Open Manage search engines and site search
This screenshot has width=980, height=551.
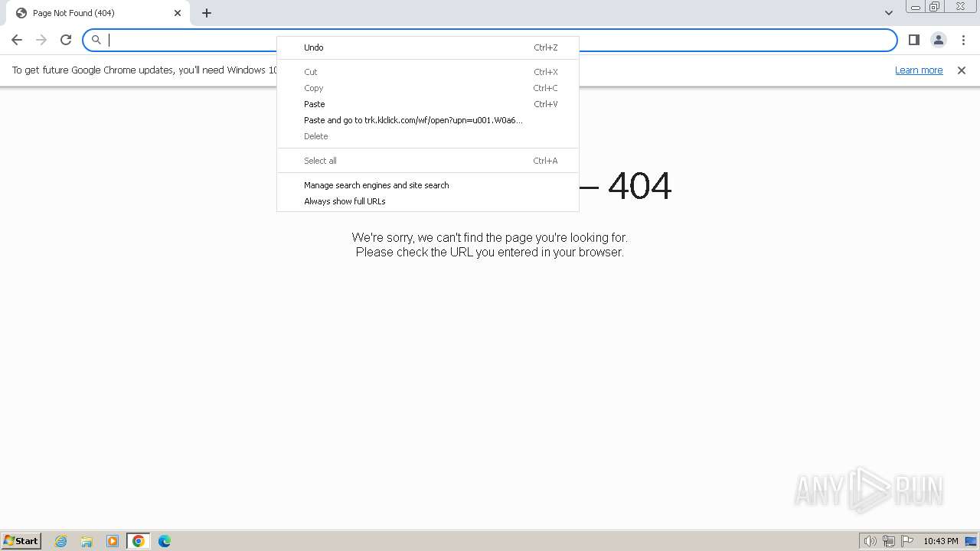click(x=428, y=185)
